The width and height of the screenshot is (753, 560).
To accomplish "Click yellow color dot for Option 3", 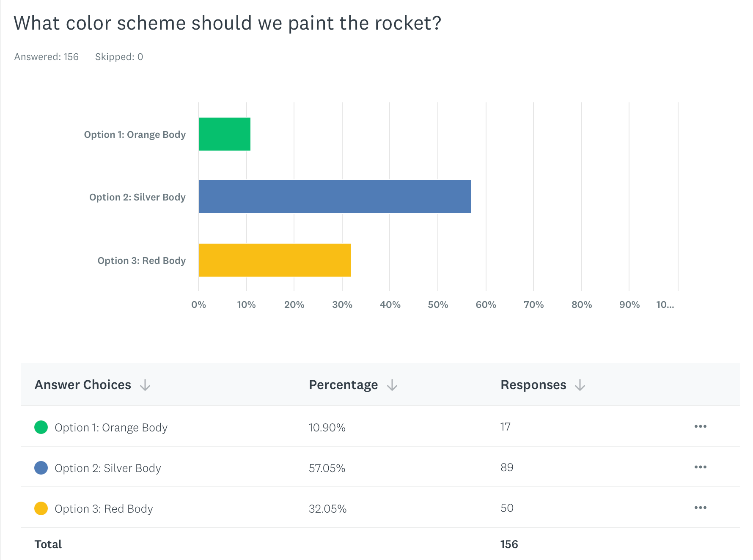I will pyautogui.click(x=41, y=508).
